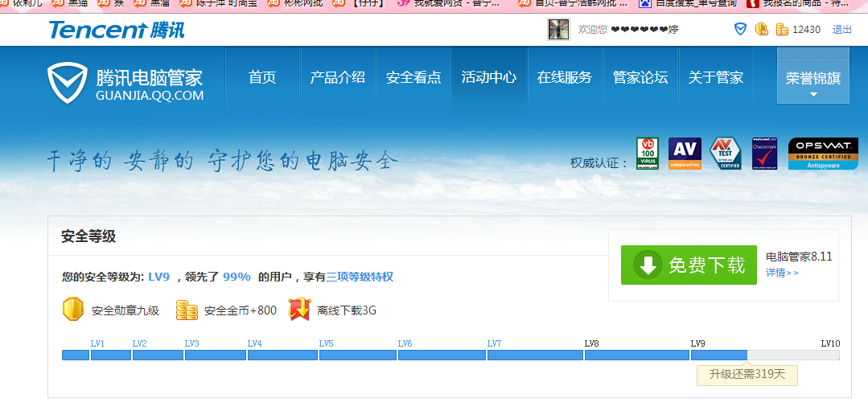Click the LV7 level label
The height and width of the screenshot is (415, 868).
coord(495,343)
